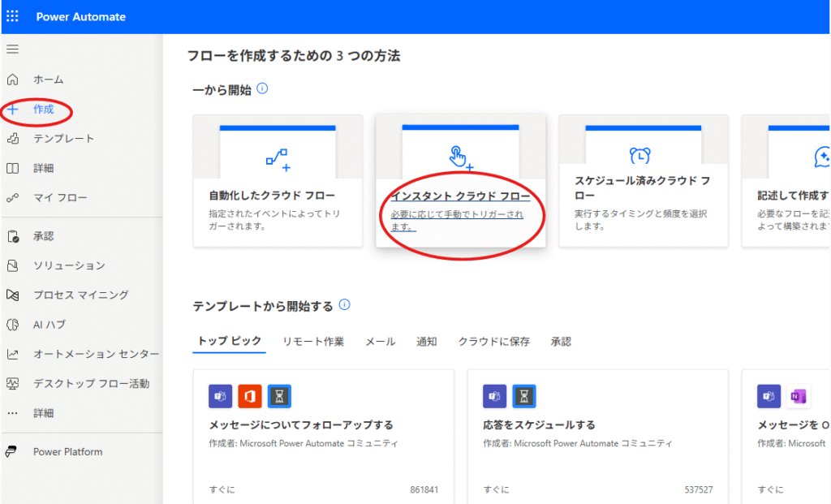Click the スケジュール済みクラウド フロー card title
The image size is (831, 504).
tap(643, 188)
